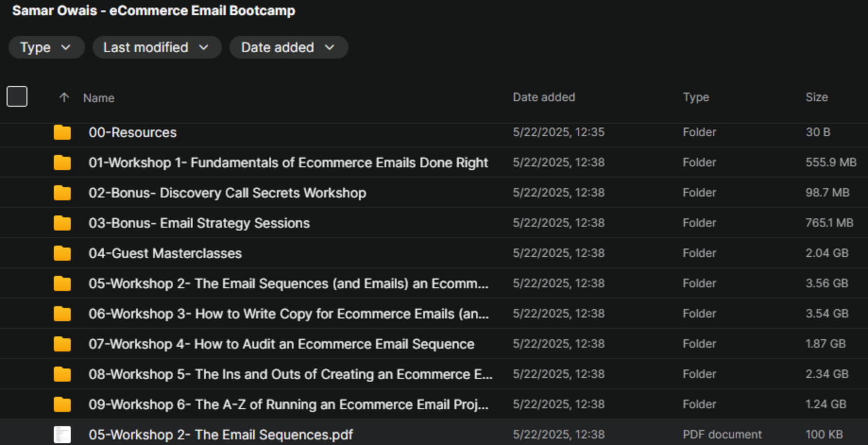
Task: Click folder icon for 09-Workshop 6
Action: point(62,404)
